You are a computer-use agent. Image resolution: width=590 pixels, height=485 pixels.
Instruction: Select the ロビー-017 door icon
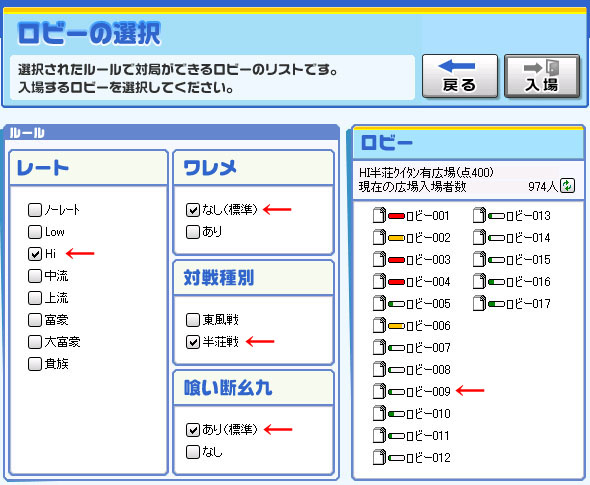tap(479, 303)
